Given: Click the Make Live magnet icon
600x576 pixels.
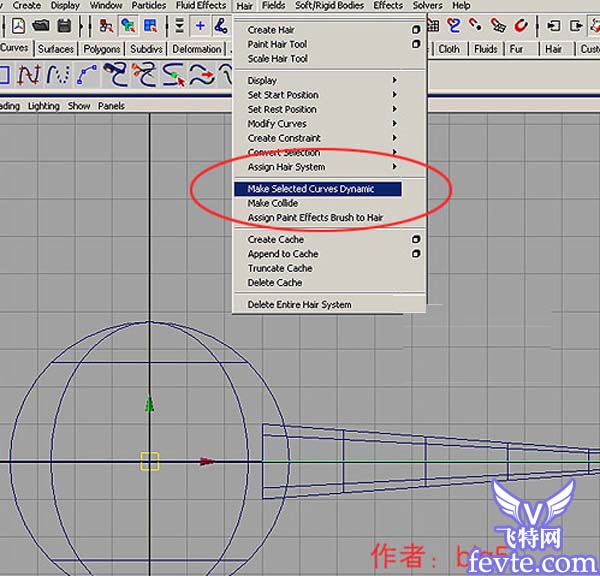Looking at the screenshot, I should [x=521, y=25].
